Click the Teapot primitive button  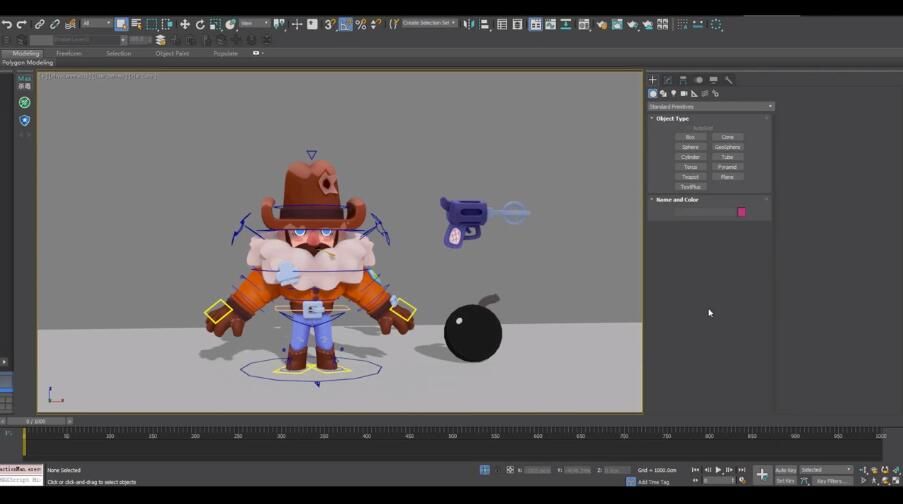coord(690,177)
